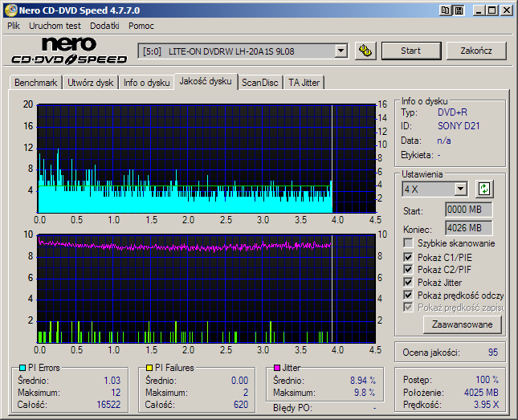Uncheck the Pokaż Jitter checkbox
Image resolution: width=518 pixels, height=420 pixels.
(x=408, y=282)
